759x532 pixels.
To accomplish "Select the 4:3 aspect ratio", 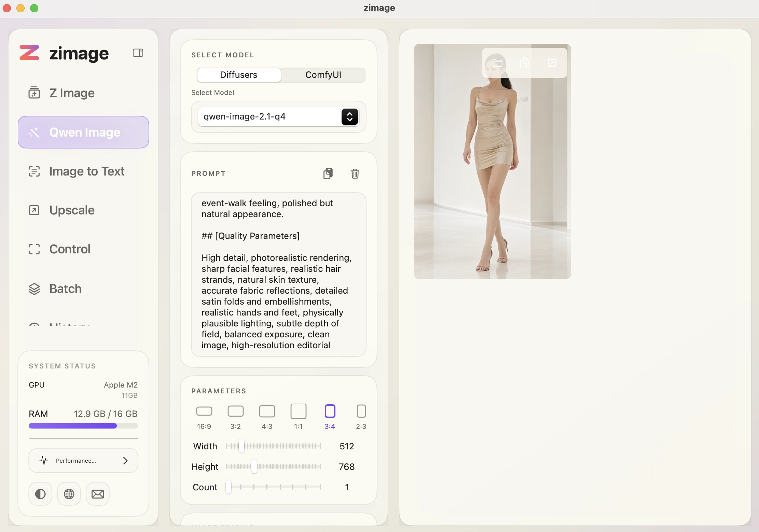I will pyautogui.click(x=267, y=417).
